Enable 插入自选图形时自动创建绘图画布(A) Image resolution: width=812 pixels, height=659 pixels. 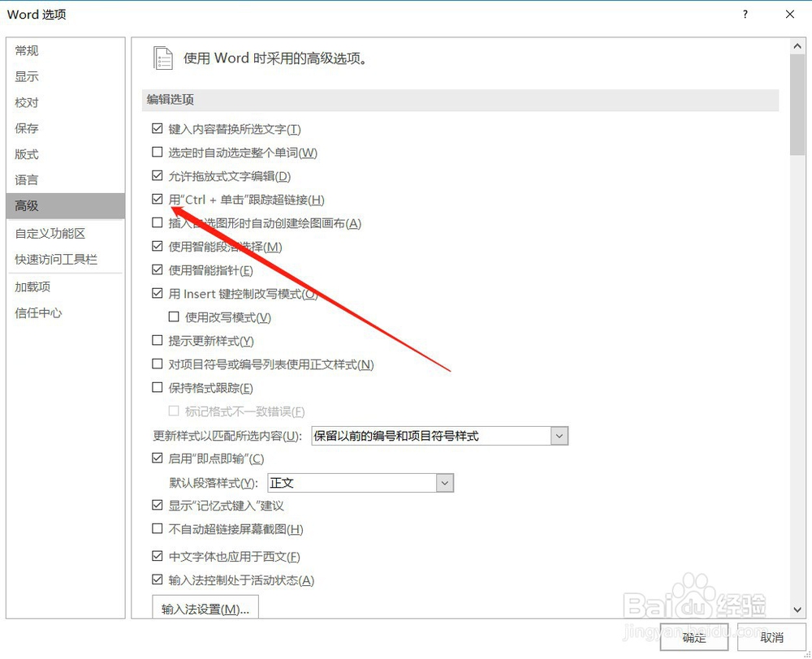[158, 222]
